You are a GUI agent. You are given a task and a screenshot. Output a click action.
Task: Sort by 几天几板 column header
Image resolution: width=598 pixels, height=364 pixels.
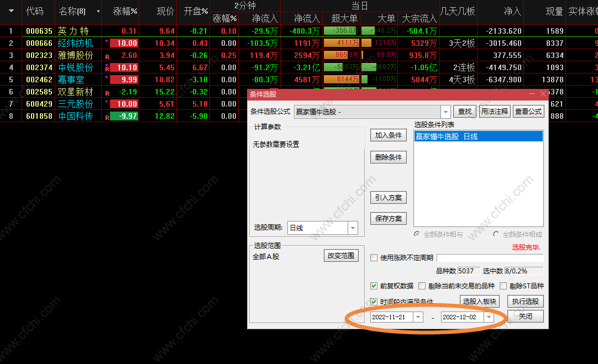(458, 12)
